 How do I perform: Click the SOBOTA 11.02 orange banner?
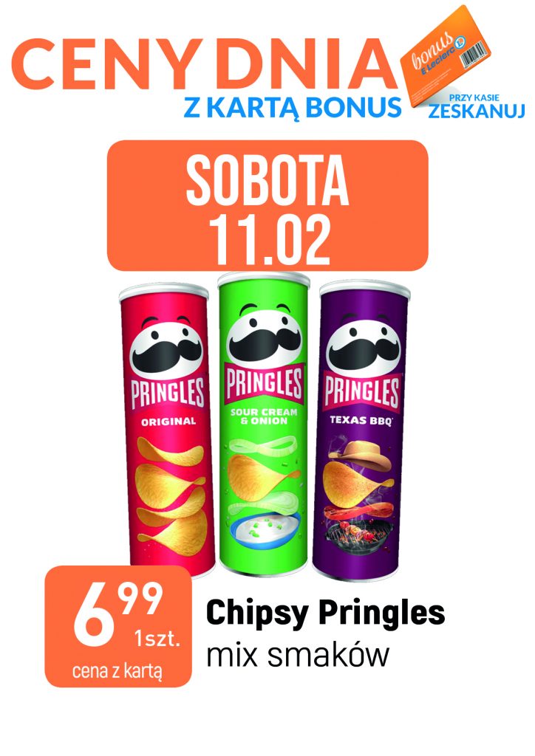tap(267, 205)
